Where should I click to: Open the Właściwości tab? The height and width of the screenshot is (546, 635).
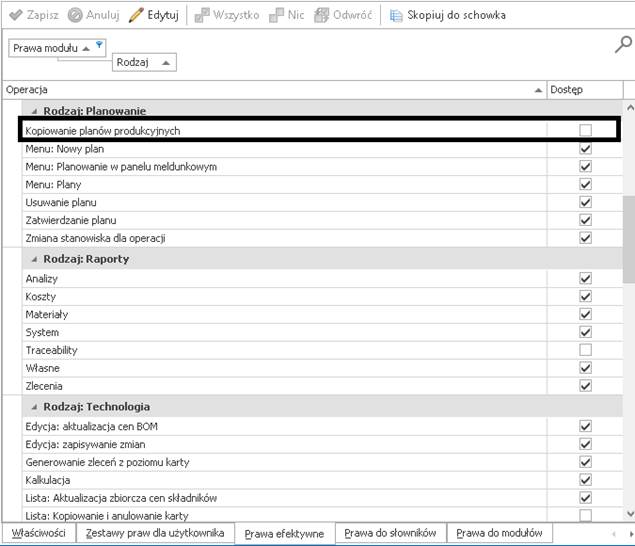pos(40,534)
